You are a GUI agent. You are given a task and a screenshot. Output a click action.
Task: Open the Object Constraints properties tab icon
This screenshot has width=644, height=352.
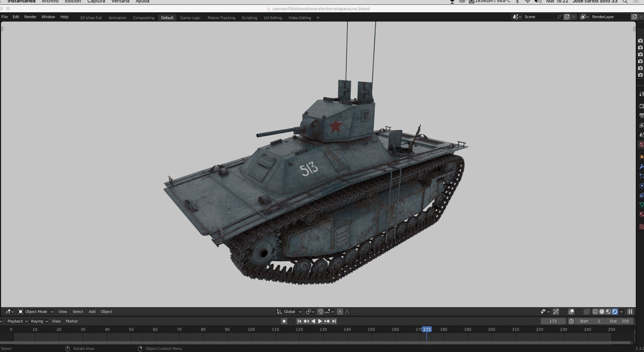point(641,195)
